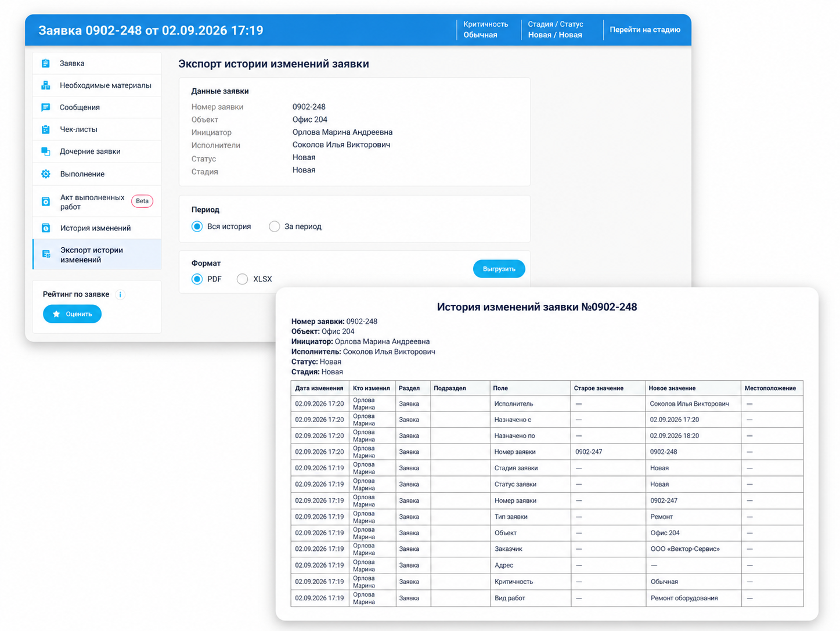Go to История изменений in sidebar
The image size is (840, 631).
(97, 228)
